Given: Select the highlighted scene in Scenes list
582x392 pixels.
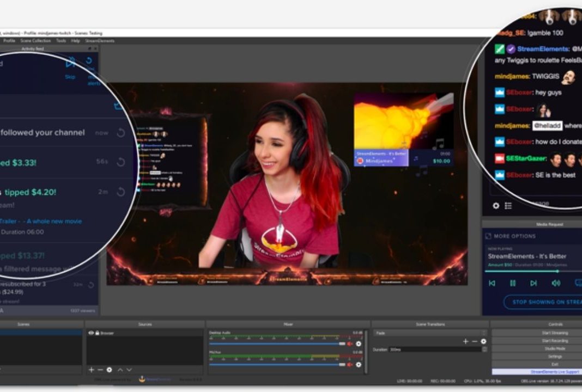Looking at the screenshot, I should click(41, 333).
